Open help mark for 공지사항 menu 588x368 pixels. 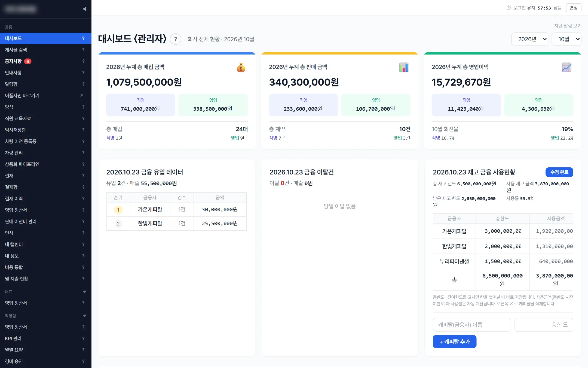click(83, 61)
